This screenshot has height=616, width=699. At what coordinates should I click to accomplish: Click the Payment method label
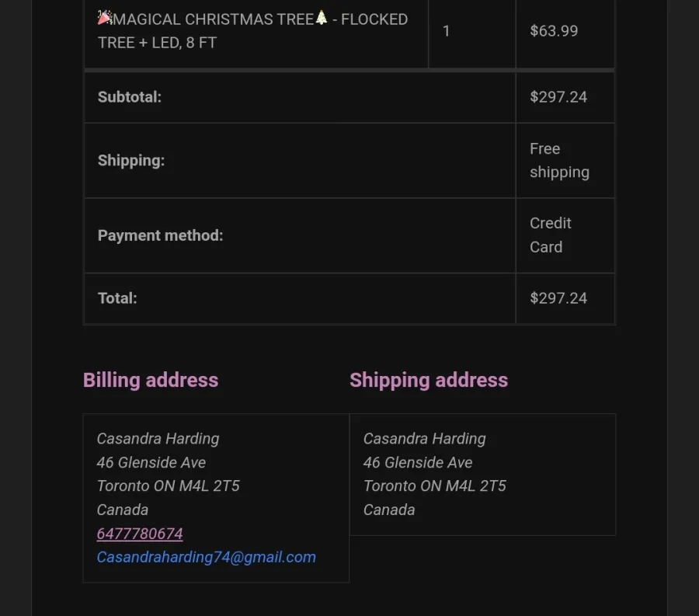point(160,235)
